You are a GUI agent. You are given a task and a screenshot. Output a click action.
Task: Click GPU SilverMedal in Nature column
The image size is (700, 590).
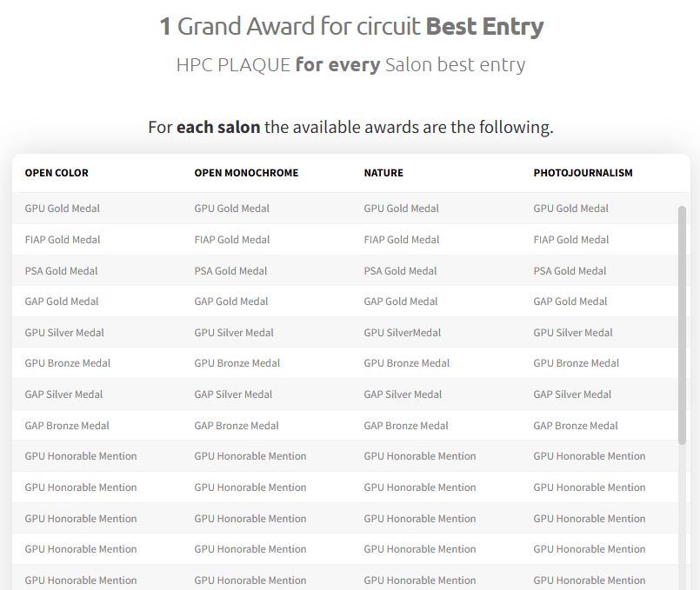tap(403, 333)
